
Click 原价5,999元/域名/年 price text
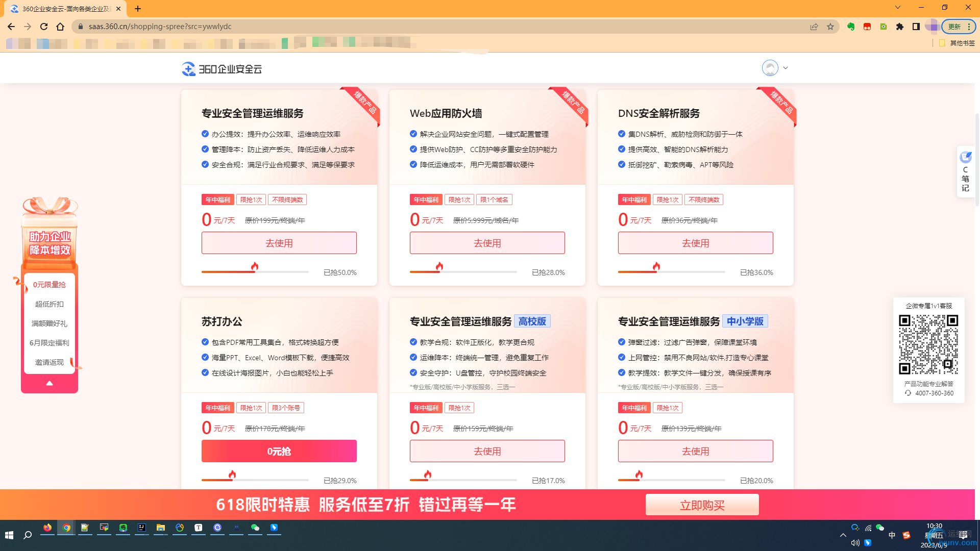(x=486, y=220)
